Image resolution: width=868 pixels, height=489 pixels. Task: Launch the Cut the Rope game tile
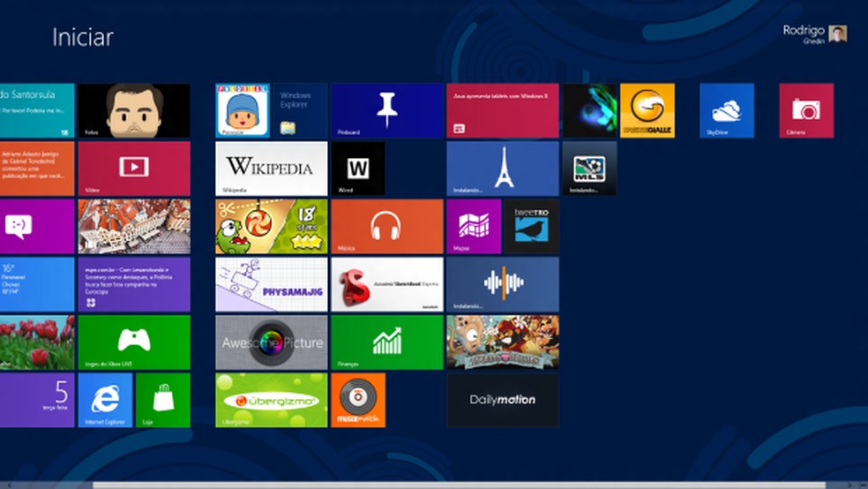272,227
